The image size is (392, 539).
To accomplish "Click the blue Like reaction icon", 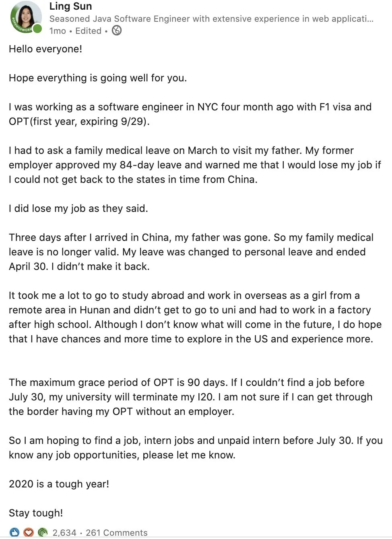I will tap(14, 533).
